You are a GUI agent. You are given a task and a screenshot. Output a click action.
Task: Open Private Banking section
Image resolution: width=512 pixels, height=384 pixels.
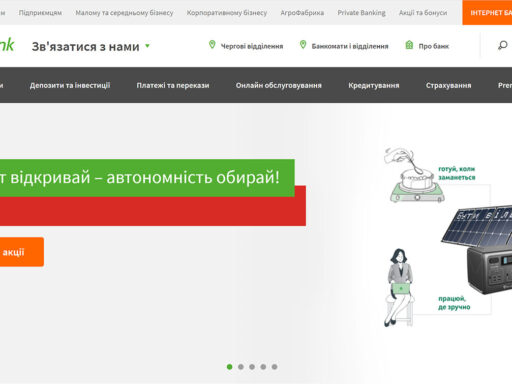(x=361, y=13)
